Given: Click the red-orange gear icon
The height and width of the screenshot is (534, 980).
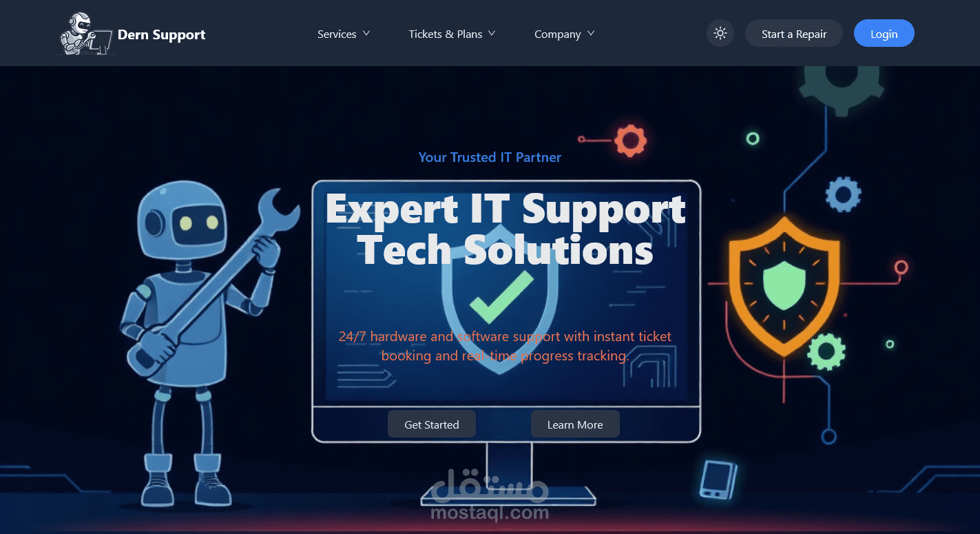Looking at the screenshot, I should [x=630, y=141].
